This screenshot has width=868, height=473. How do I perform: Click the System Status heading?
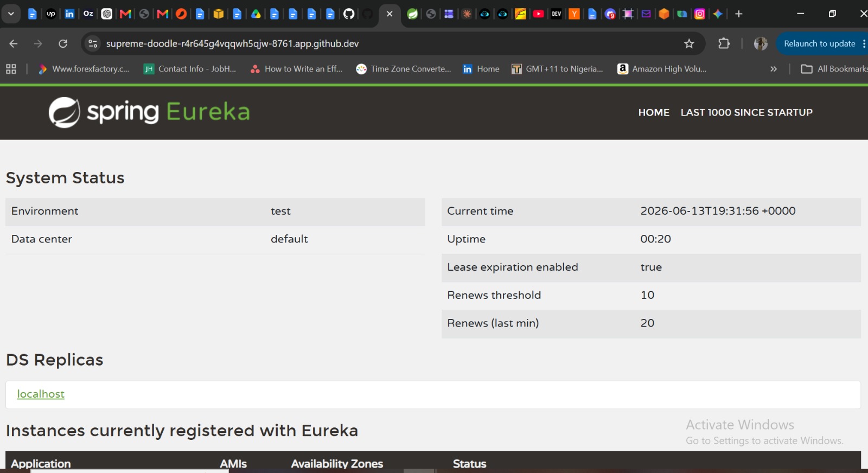65,178
